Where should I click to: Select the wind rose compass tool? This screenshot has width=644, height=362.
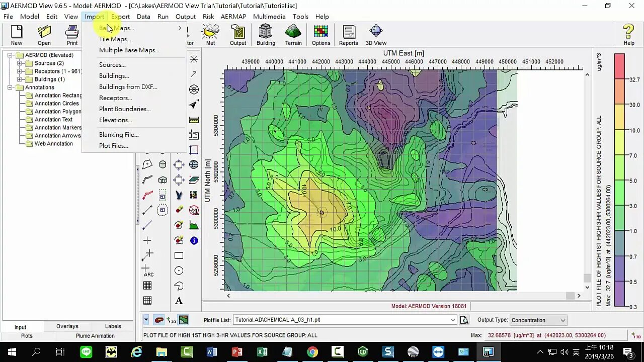point(194,89)
